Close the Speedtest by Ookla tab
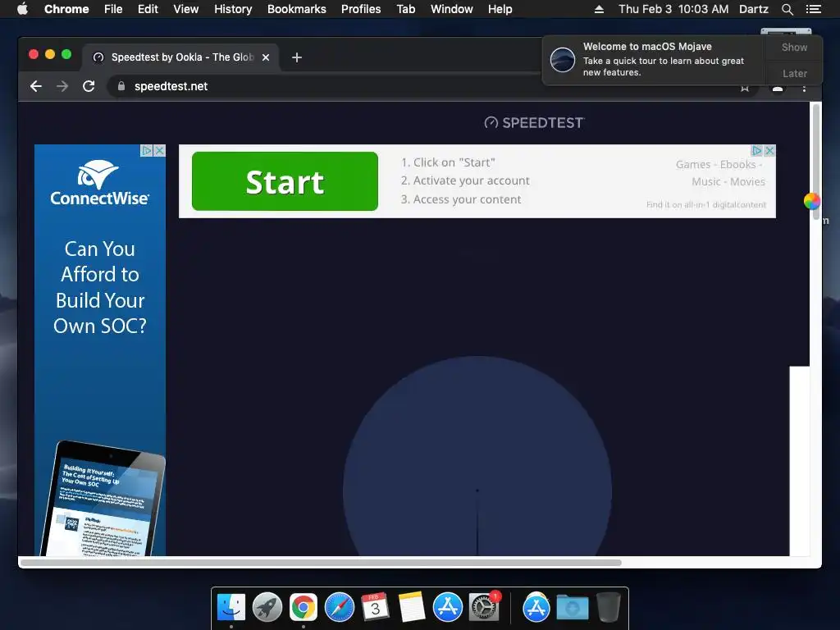The image size is (840, 630). [x=266, y=57]
